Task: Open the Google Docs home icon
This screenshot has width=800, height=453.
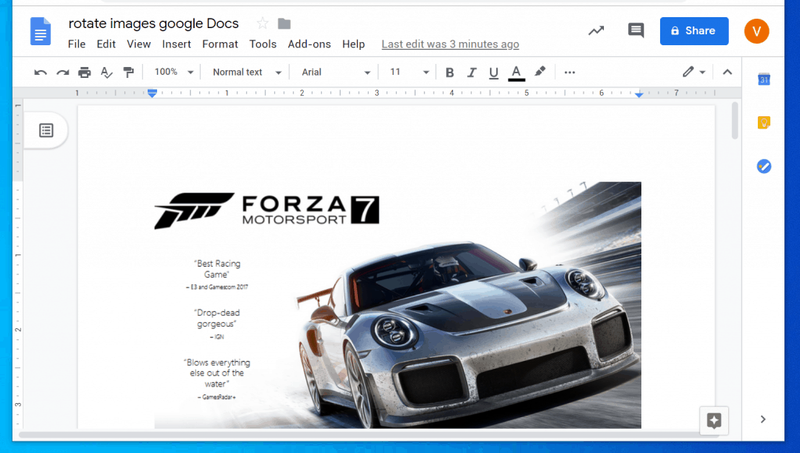Action: [x=40, y=31]
